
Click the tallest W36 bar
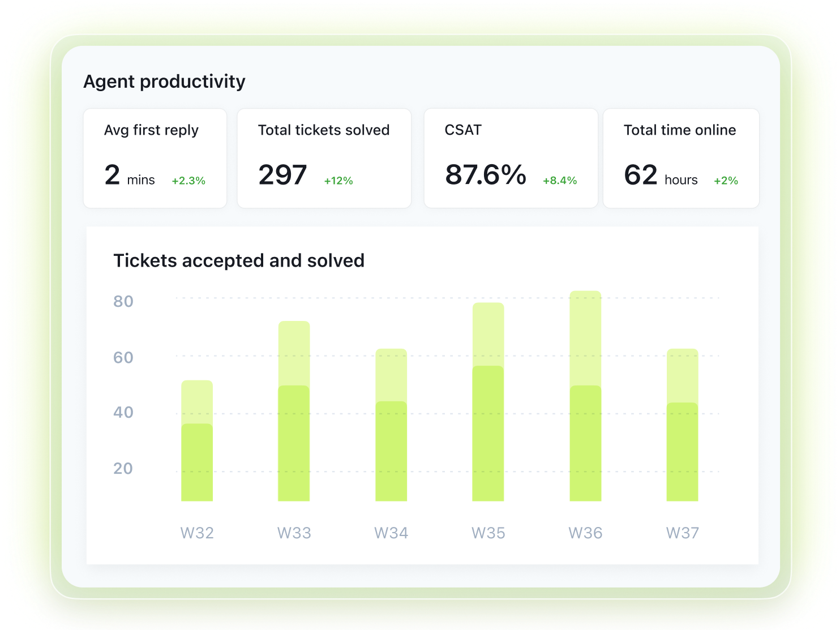(x=585, y=396)
